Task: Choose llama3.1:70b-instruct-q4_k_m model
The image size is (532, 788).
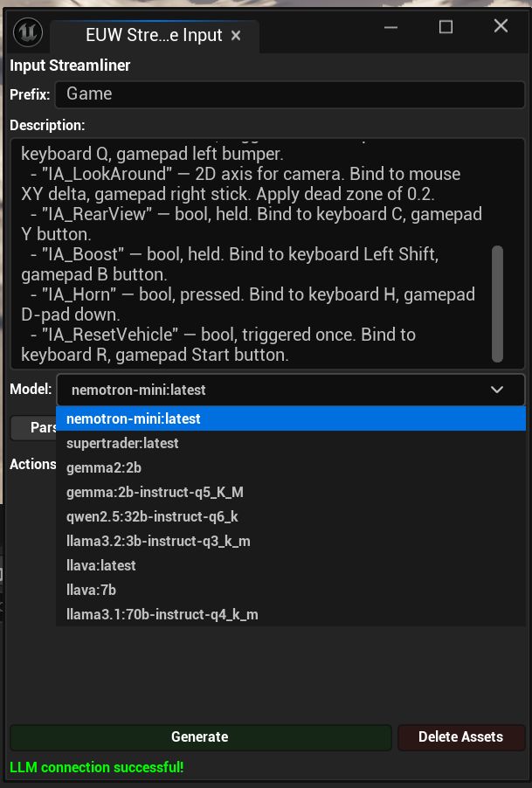Action: pyautogui.click(x=162, y=614)
